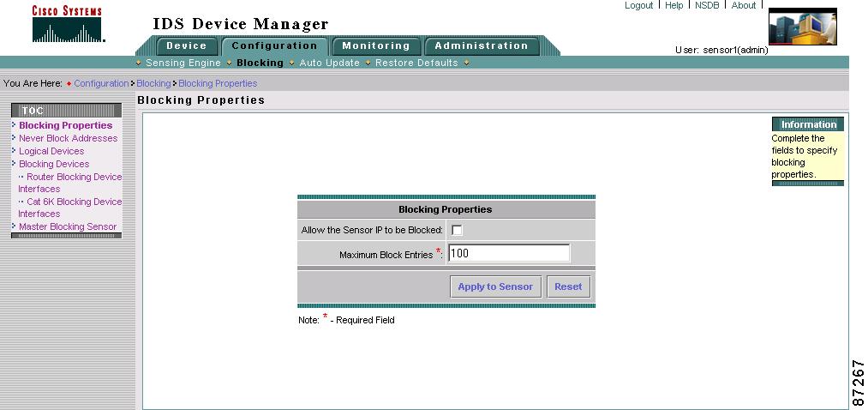
Task: Switch to the Monitoring tab
Action: click(376, 46)
